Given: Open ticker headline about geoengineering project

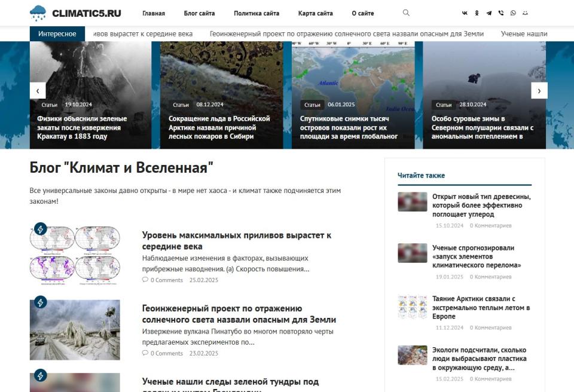Looking at the screenshot, I should 347,33.
